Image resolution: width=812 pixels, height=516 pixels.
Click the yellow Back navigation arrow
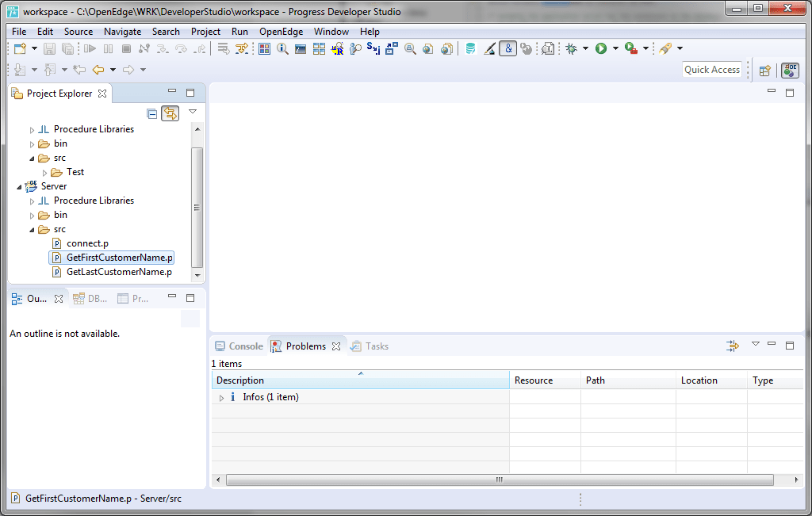click(98, 69)
